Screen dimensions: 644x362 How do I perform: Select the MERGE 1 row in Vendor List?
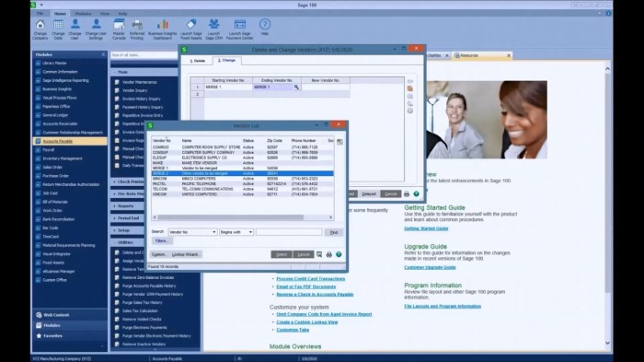pyautogui.click(x=242, y=169)
